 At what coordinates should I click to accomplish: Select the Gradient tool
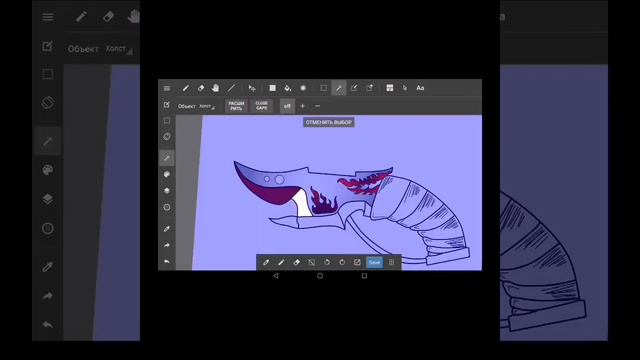[x=303, y=88]
